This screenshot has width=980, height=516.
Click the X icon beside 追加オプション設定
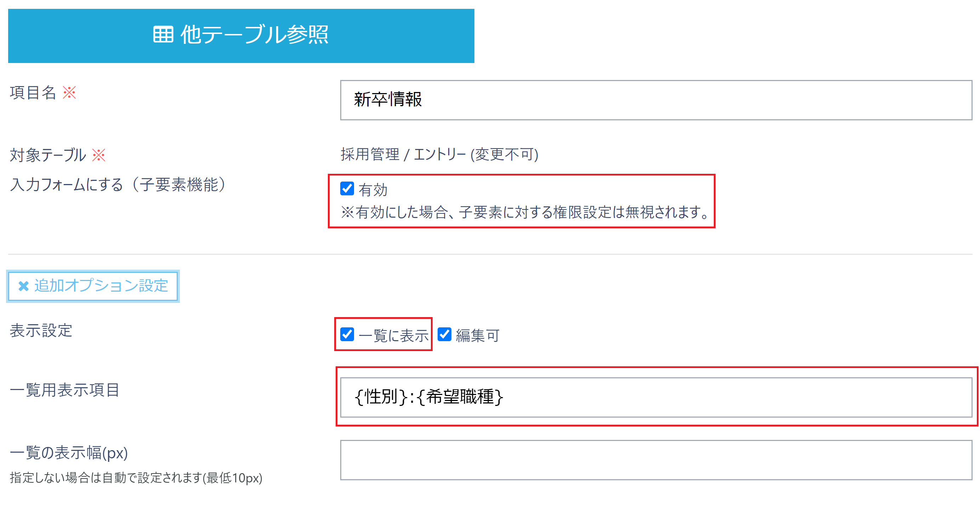[x=24, y=286]
